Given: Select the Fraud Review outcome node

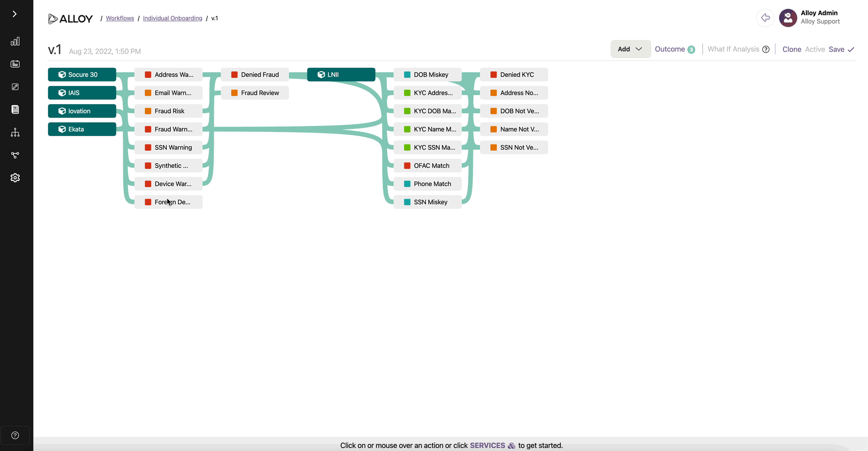Looking at the screenshot, I should [x=255, y=93].
